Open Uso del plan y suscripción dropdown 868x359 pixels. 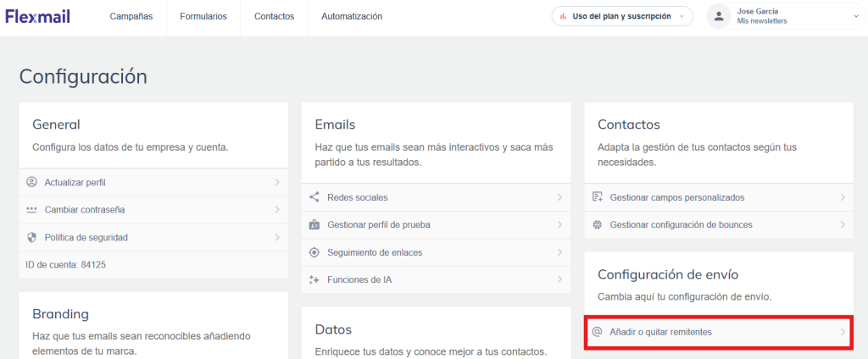click(x=622, y=16)
